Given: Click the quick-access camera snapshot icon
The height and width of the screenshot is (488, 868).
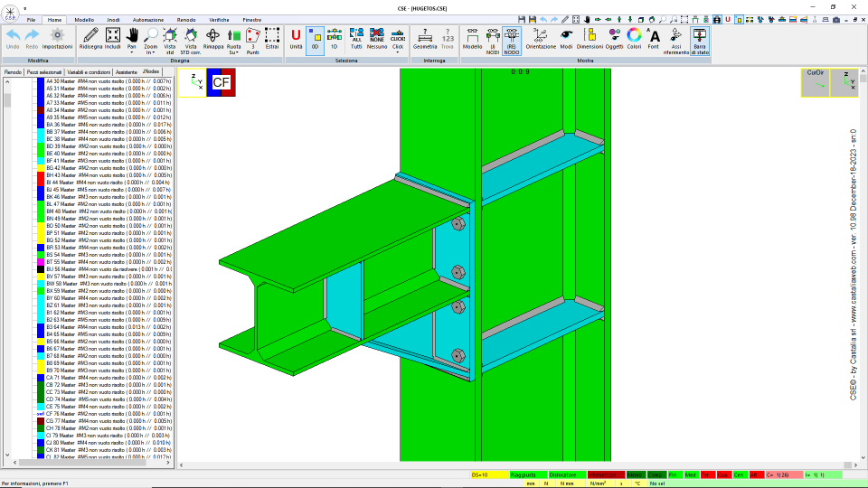Looking at the screenshot, I should [x=836, y=19].
